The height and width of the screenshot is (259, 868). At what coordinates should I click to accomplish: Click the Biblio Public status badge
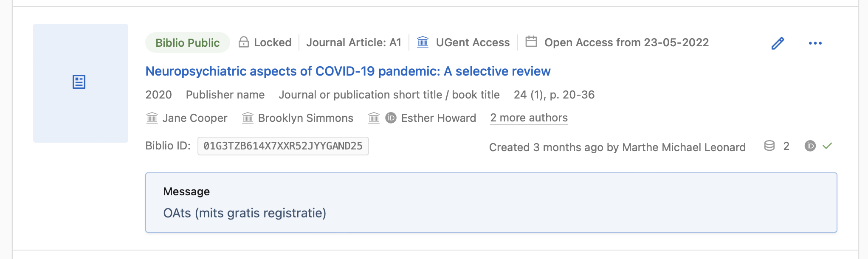click(187, 42)
